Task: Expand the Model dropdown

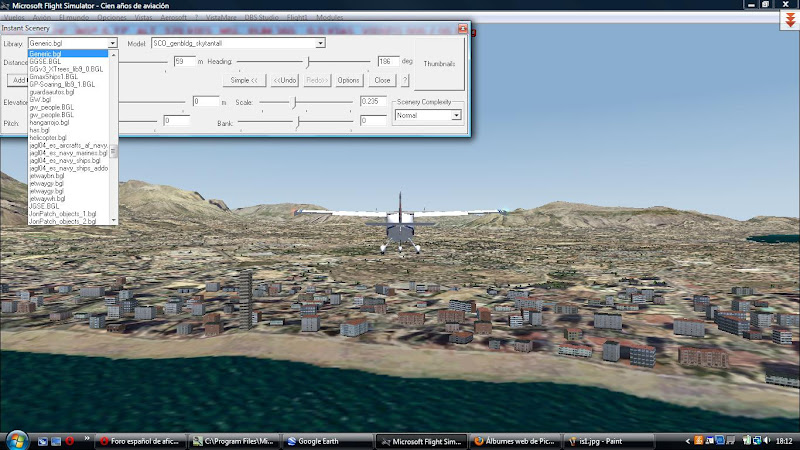Action: coord(320,43)
